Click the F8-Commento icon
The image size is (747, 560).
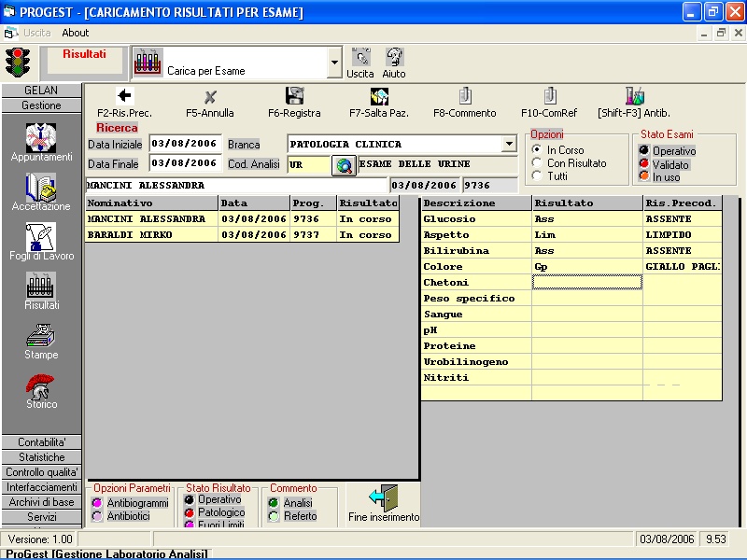465,96
